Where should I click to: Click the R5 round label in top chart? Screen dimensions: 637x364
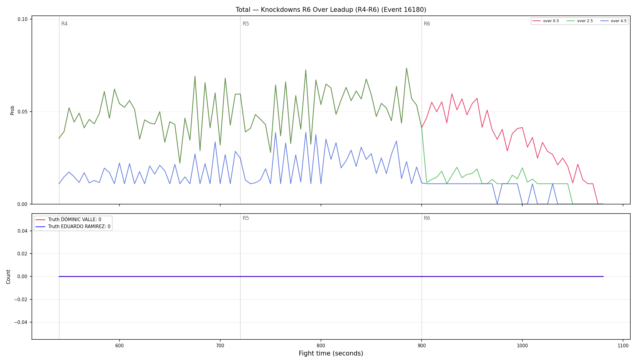[246, 24]
